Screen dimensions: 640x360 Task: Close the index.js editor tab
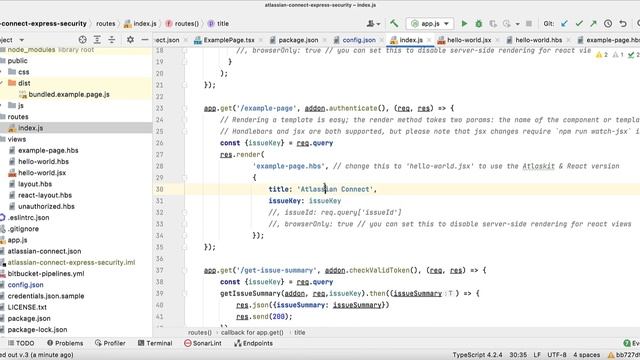tap(429, 40)
